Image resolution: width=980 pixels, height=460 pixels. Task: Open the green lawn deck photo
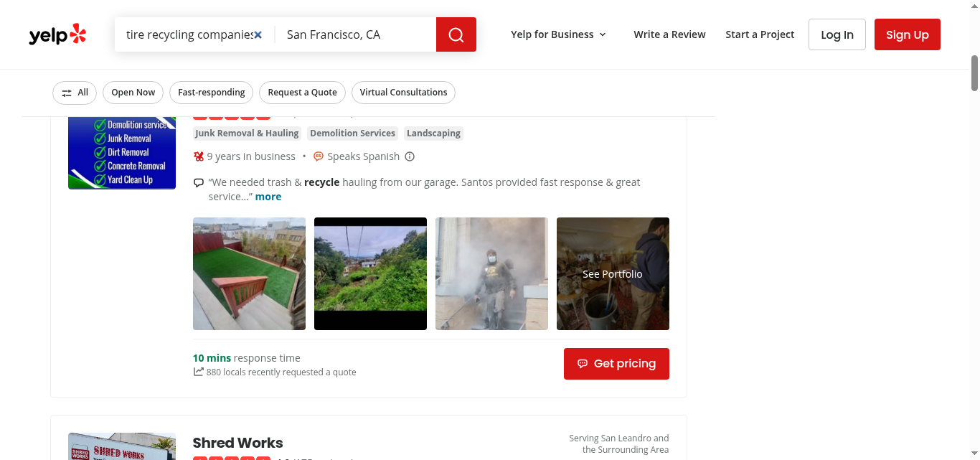[x=249, y=273]
